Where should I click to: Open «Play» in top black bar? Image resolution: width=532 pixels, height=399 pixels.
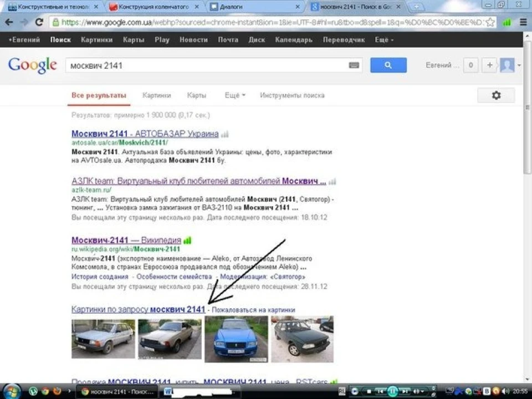(x=162, y=40)
